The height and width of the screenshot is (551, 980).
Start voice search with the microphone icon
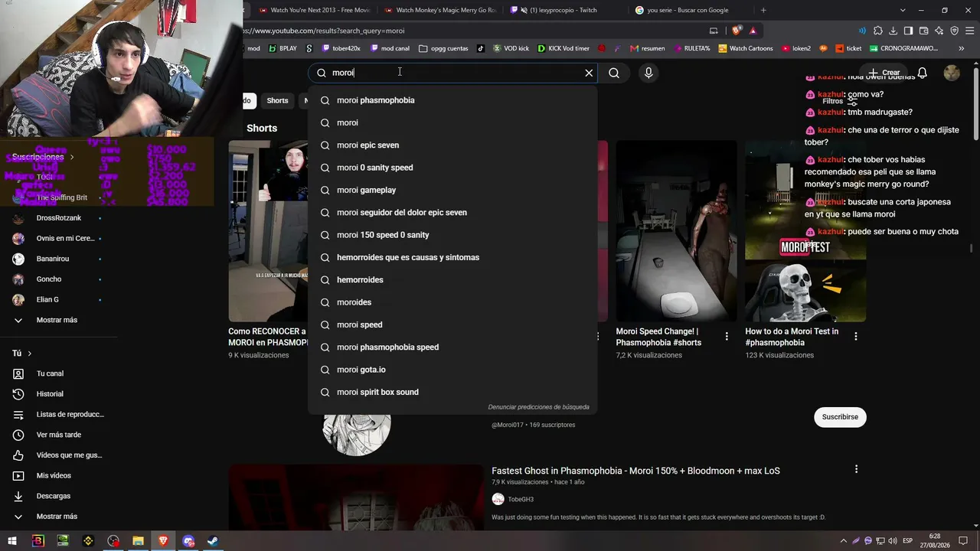point(648,73)
